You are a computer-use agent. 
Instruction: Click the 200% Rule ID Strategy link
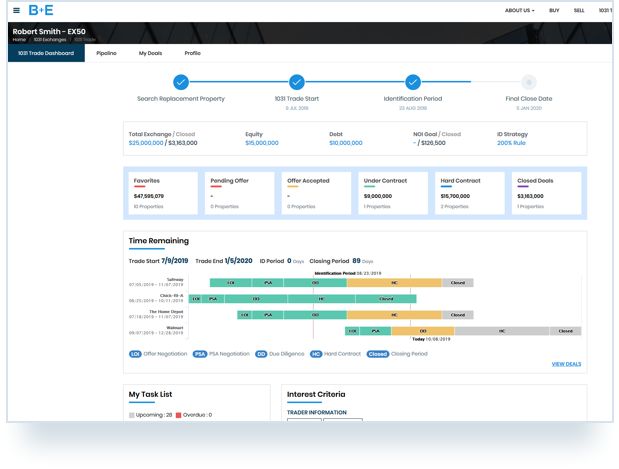point(511,143)
